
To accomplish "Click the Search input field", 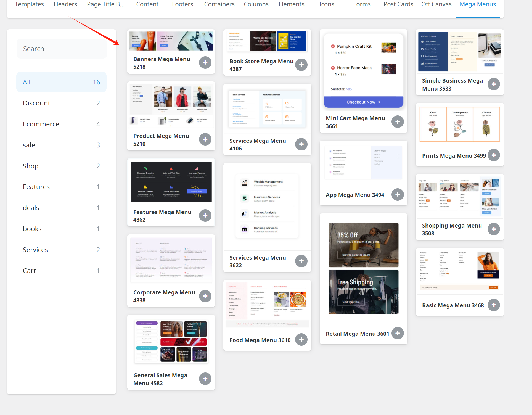I will (x=62, y=49).
